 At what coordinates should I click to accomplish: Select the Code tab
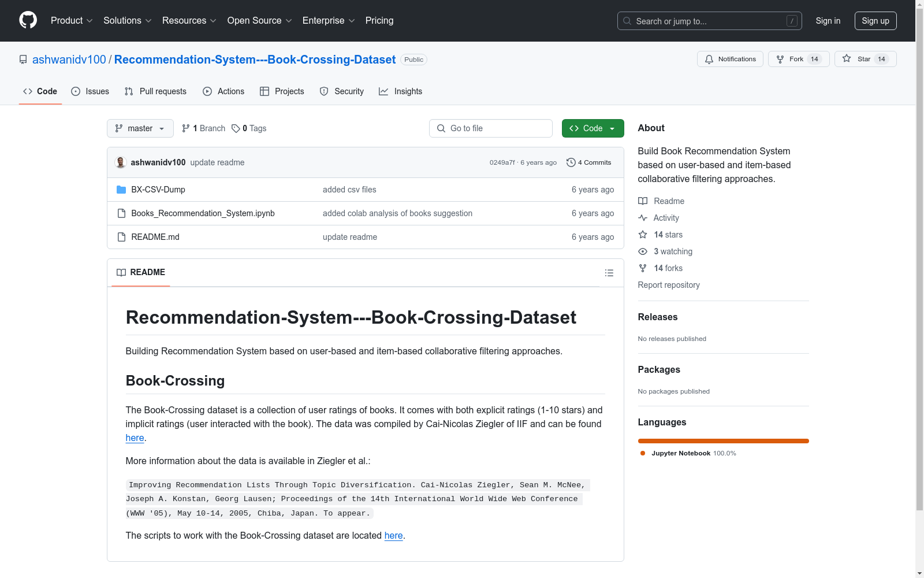click(40, 91)
